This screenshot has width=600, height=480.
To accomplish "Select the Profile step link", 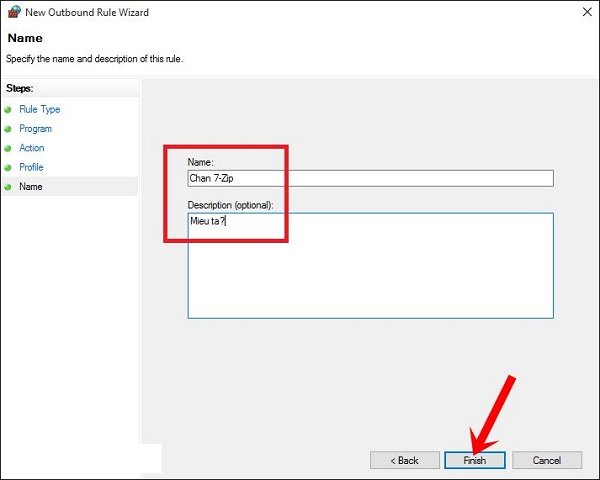I will (x=31, y=167).
